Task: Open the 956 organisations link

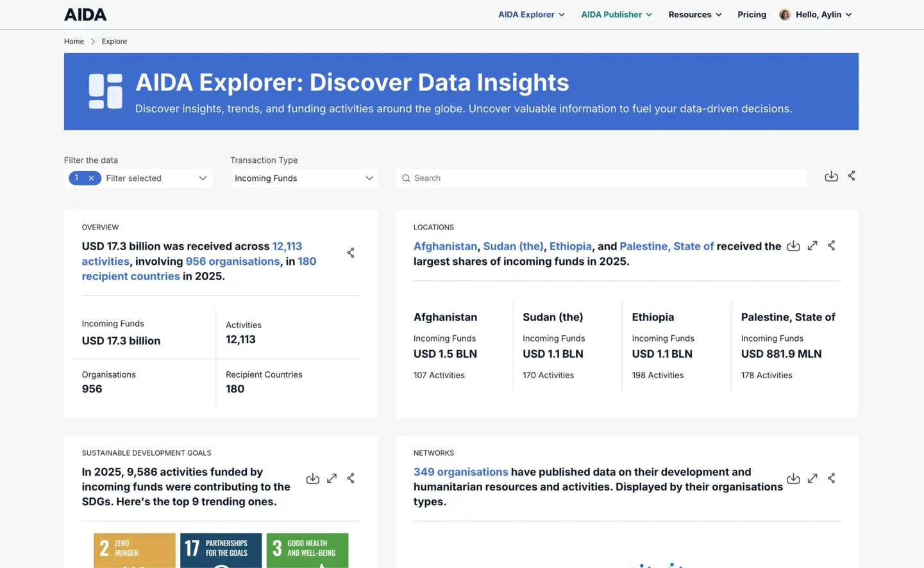Action: click(232, 262)
